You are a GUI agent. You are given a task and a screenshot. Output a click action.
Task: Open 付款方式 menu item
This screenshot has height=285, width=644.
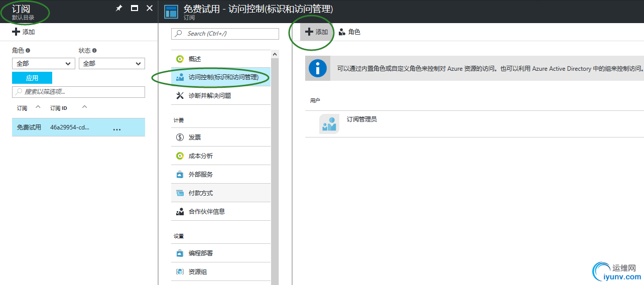221,193
